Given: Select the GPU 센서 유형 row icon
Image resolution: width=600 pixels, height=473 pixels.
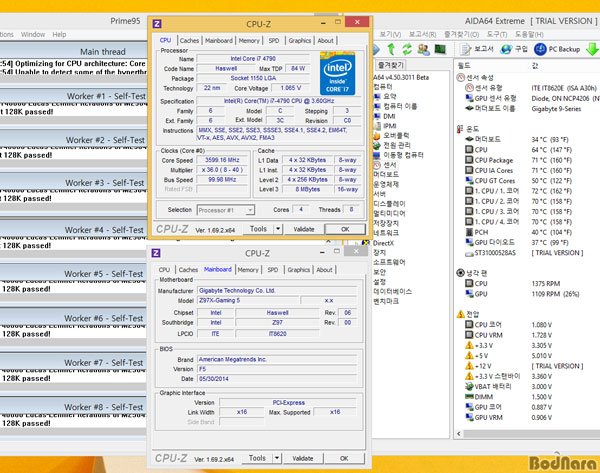Looking at the screenshot, I should (x=470, y=98).
